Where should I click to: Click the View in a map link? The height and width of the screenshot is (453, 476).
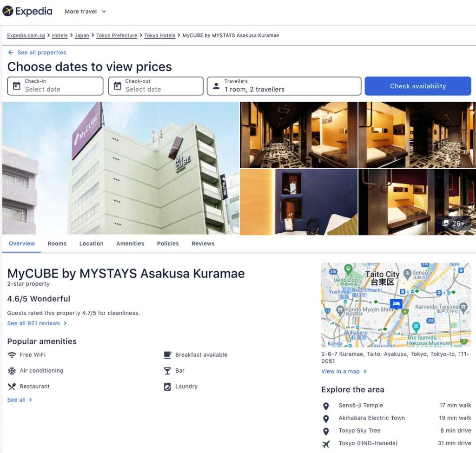point(340,371)
